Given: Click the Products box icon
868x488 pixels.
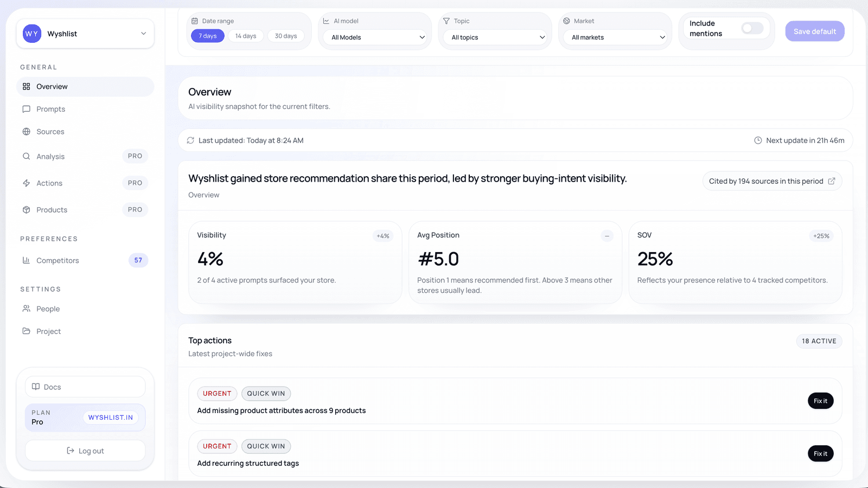Looking at the screenshot, I should pyautogui.click(x=26, y=210).
